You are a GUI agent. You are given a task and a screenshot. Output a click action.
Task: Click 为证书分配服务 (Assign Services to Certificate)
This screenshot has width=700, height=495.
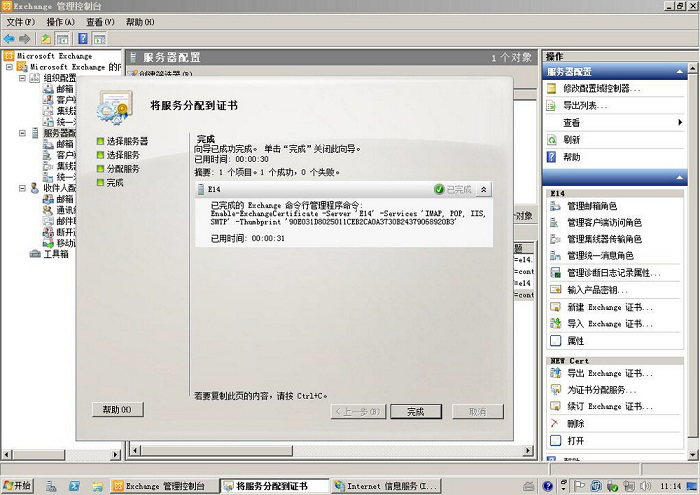601,389
